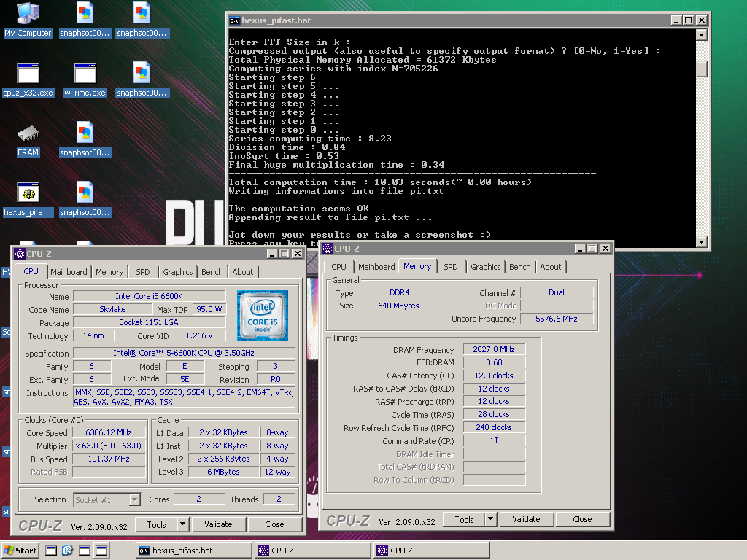Click the Multiplier value x 63.0
747x560 pixels.
(109, 446)
